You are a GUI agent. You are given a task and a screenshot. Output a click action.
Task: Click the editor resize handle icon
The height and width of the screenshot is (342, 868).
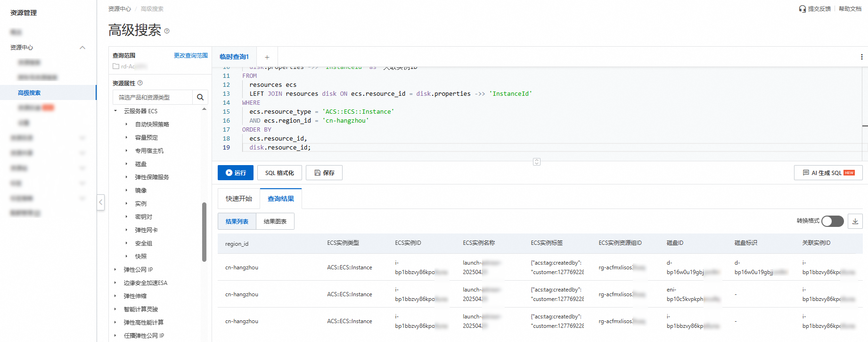pos(537,162)
